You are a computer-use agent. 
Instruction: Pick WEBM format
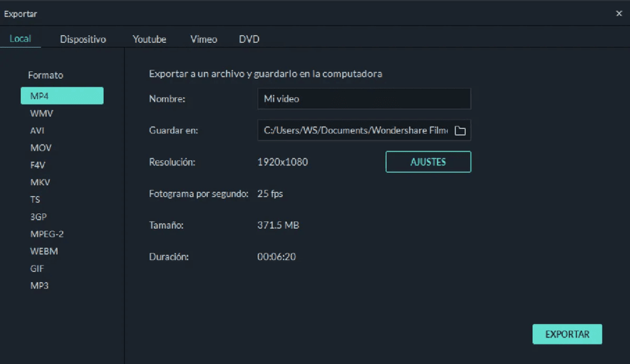coord(44,251)
